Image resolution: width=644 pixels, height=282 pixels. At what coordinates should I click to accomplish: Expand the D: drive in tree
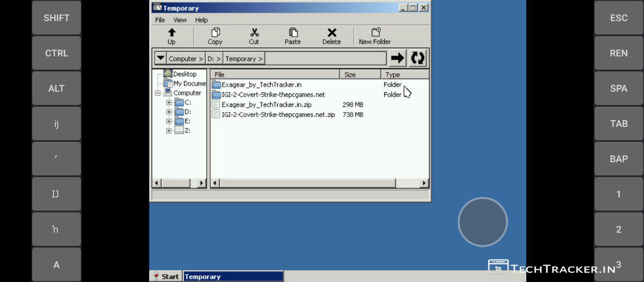169,112
